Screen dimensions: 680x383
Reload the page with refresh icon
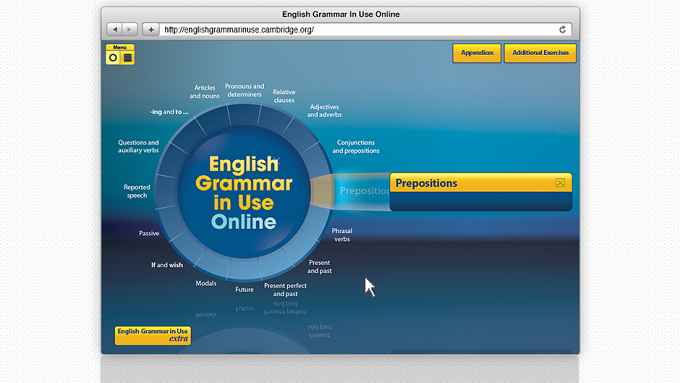click(562, 29)
